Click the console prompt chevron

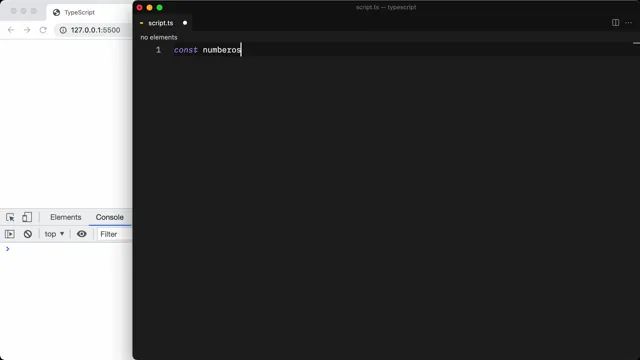click(x=7, y=249)
